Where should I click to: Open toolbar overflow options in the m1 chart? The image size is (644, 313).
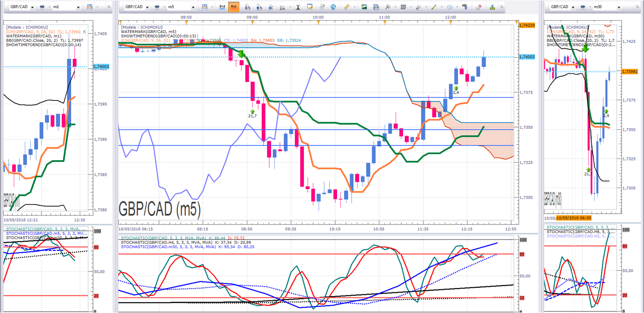[109, 7]
